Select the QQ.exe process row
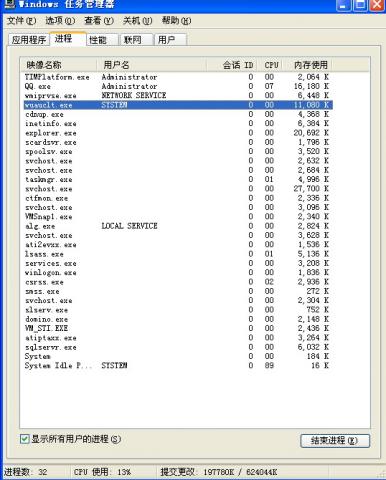This screenshot has width=386, height=480. coord(178,86)
